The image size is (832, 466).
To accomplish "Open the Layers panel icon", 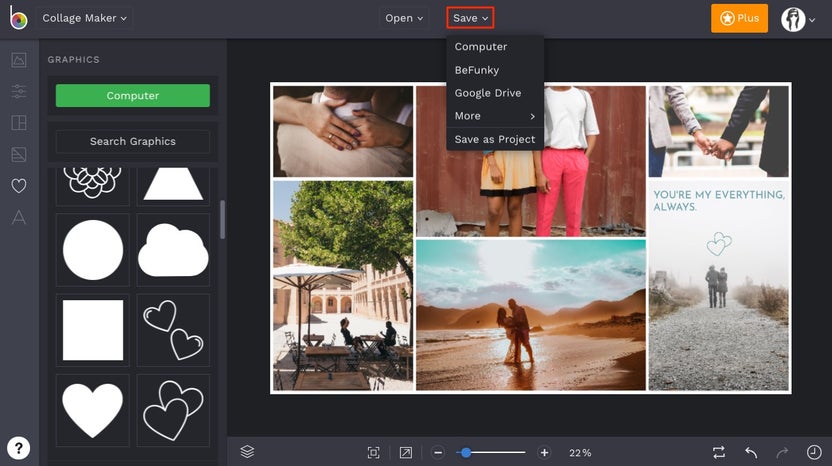I will pyautogui.click(x=247, y=452).
